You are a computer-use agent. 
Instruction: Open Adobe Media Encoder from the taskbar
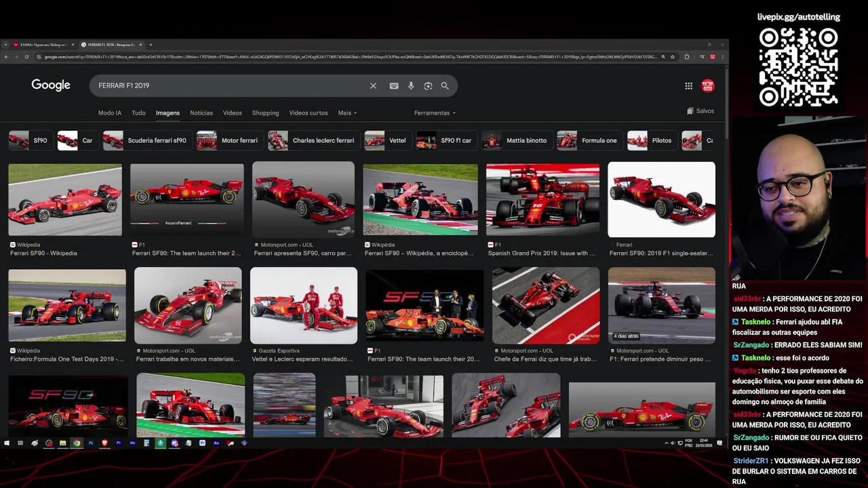pos(133,443)
